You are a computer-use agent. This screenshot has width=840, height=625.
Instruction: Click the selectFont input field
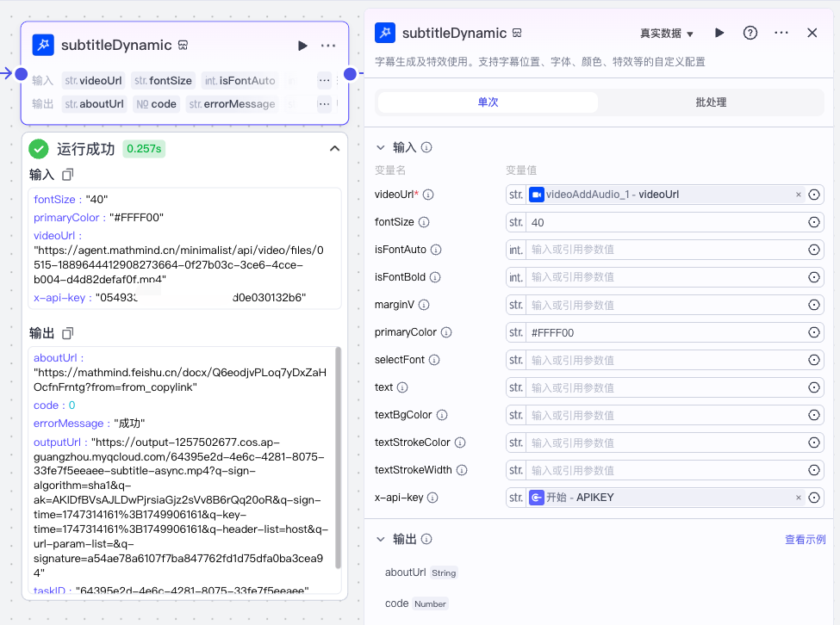[665, 360]
